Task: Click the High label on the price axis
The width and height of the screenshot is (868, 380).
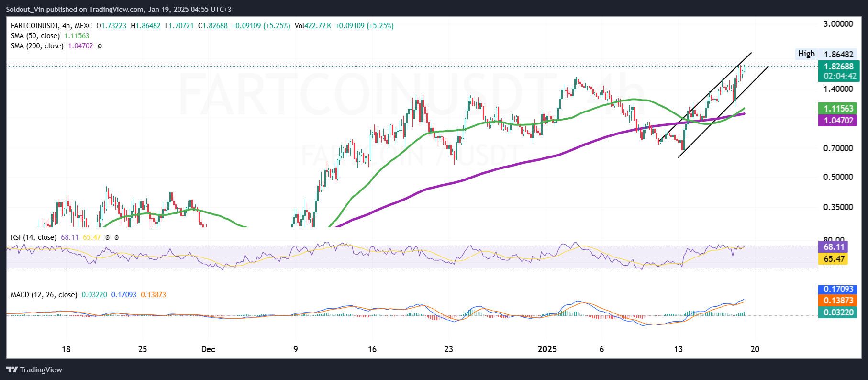Action: coord(806,54)
